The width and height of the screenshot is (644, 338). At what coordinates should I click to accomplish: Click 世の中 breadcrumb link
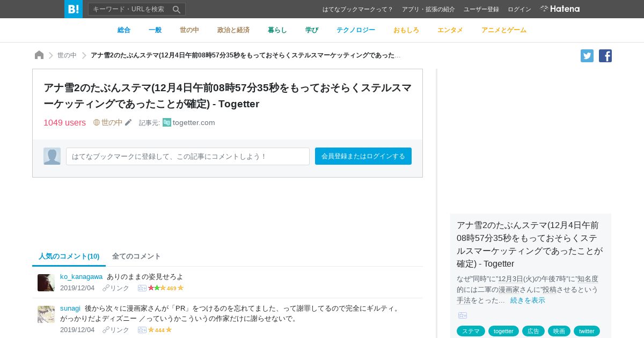(x=67, y=55)
